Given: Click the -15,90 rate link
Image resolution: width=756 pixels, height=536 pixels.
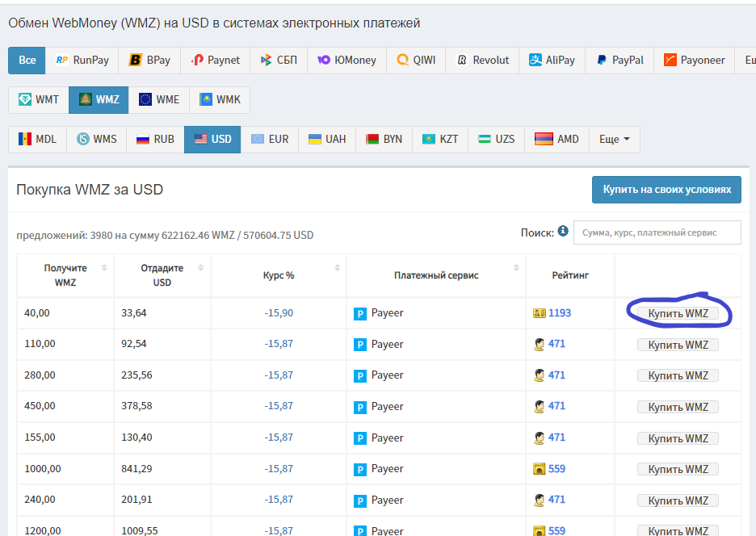Looking at the screenshot, I should (279, 313).
